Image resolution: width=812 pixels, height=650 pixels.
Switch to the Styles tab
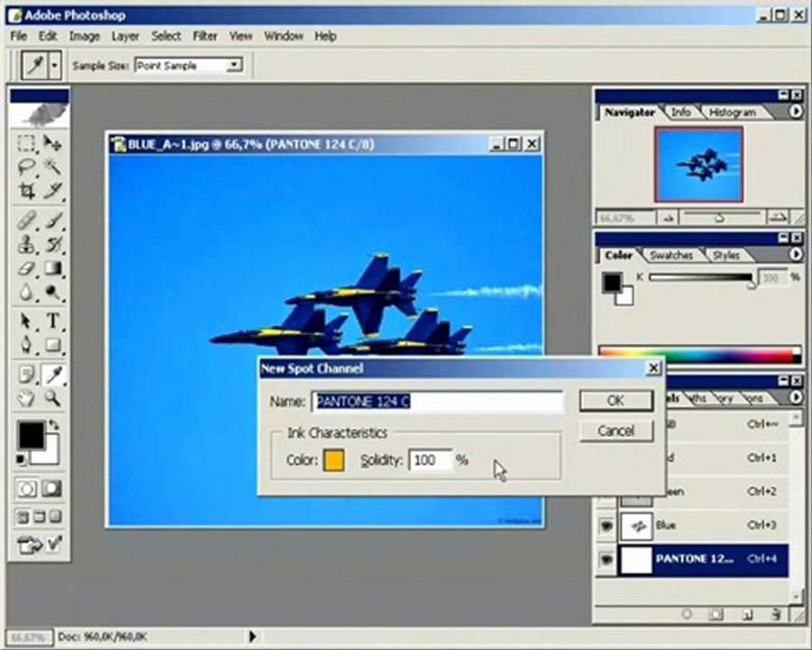pyautogui.click(x=725, y=255)
